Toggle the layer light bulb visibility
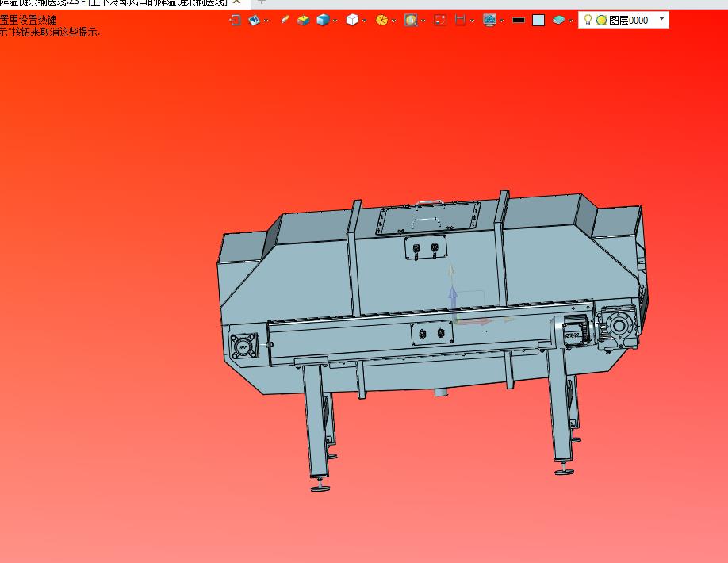This screenshot has width=728, height=563. pos(588,20)
